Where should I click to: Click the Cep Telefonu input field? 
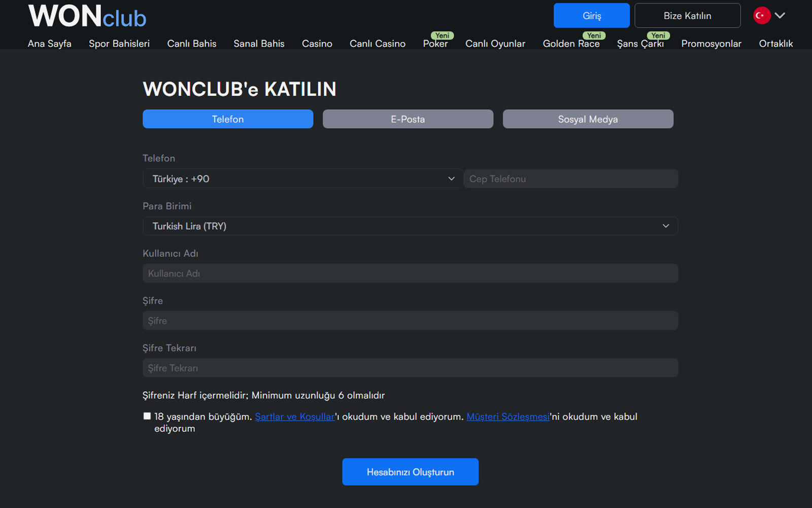click(570, 178)
